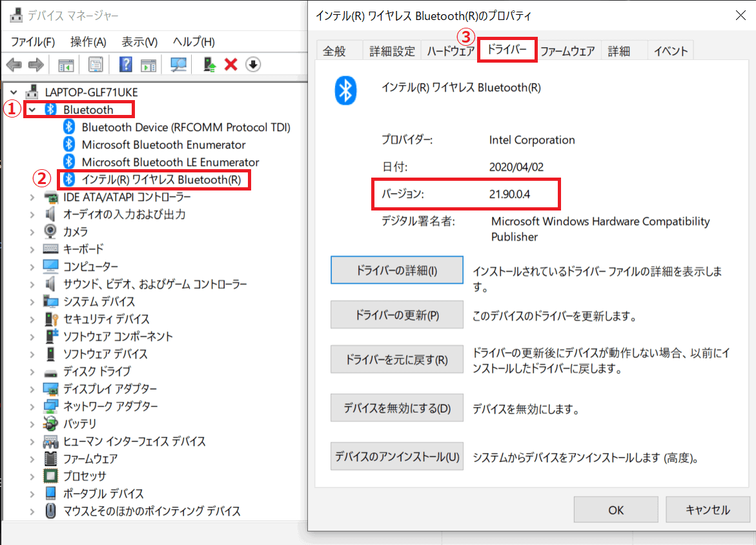Open the 操作(A) menu
The width and height of the screenshot is (756, 545).
point(88,42)
